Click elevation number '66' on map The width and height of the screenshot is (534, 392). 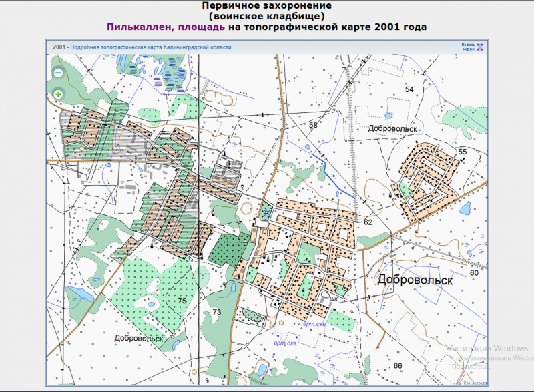tap(398, 366)
